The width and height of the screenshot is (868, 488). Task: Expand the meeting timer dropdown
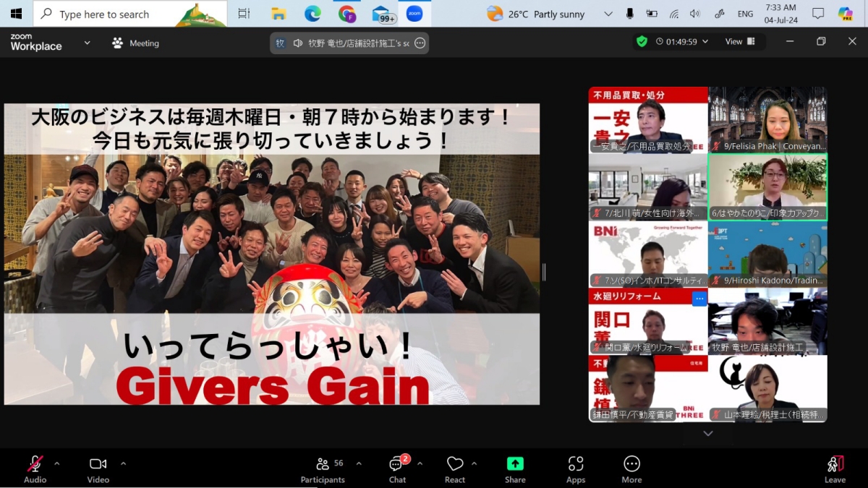tap(705, 42)
